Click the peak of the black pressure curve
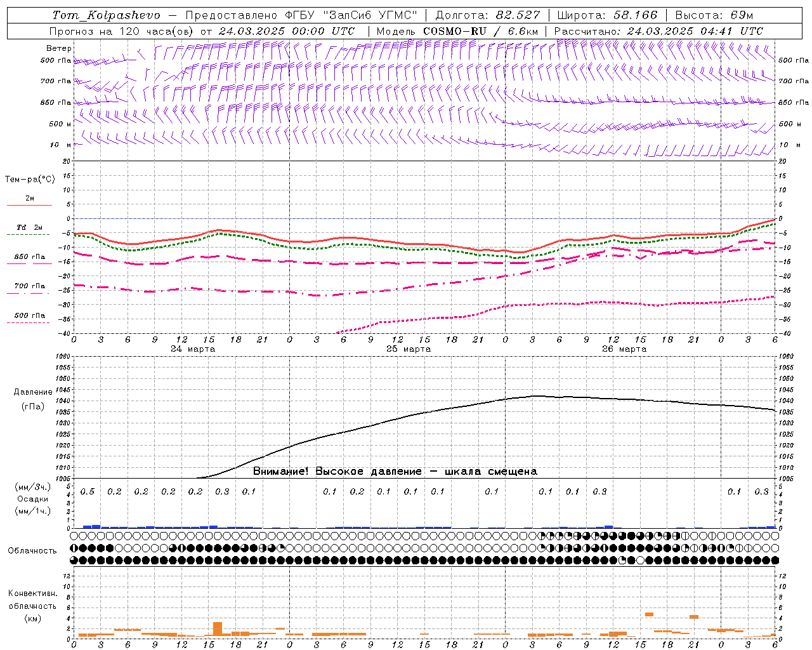The width and height of the screenshot is (812, 650). 536,396
